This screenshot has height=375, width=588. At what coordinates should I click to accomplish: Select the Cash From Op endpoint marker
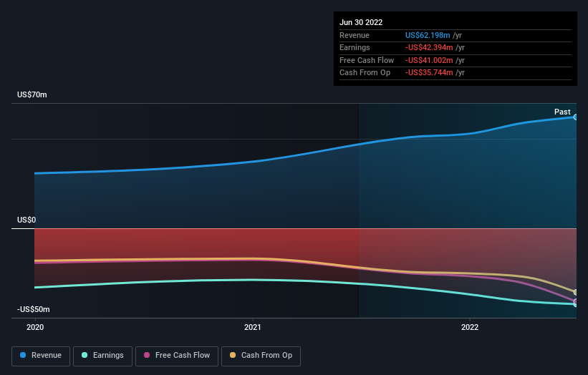tap(575, 292)
